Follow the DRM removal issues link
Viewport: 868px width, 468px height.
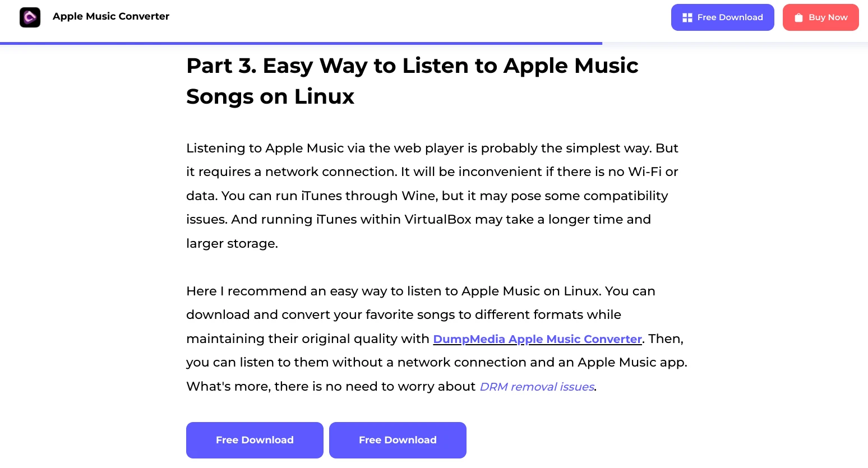537,387
